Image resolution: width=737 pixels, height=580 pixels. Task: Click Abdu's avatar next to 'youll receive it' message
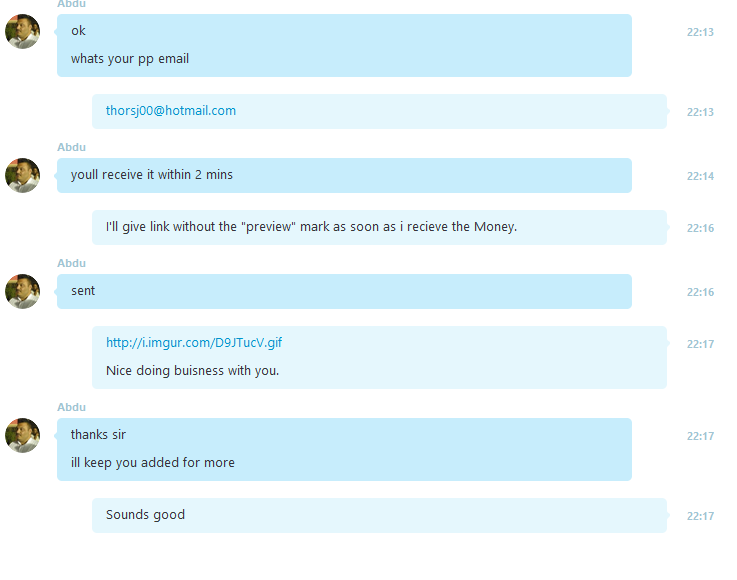click(x=23, y=175)
